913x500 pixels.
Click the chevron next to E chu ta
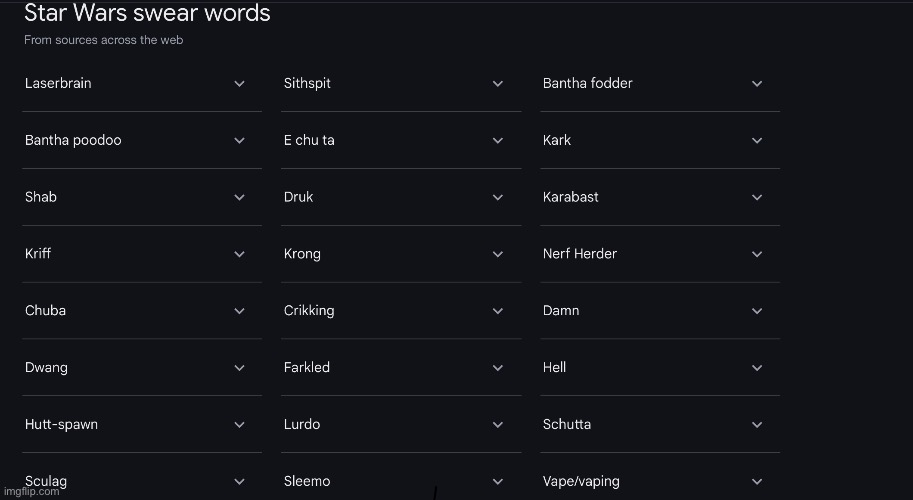pos(498,140)
